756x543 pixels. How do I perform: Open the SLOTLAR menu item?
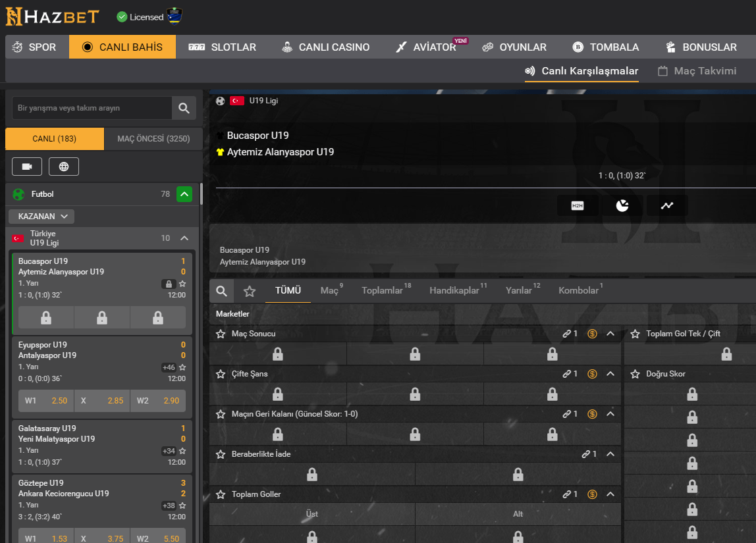tap(222, 47)
